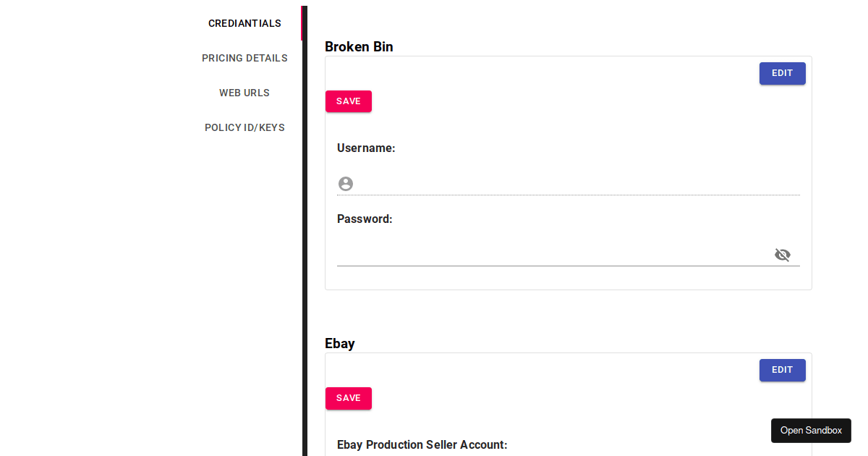The height and width of the screenshot is (456, 868).
Task: Click the account user icon beside Username
Action: click(346, 184)
